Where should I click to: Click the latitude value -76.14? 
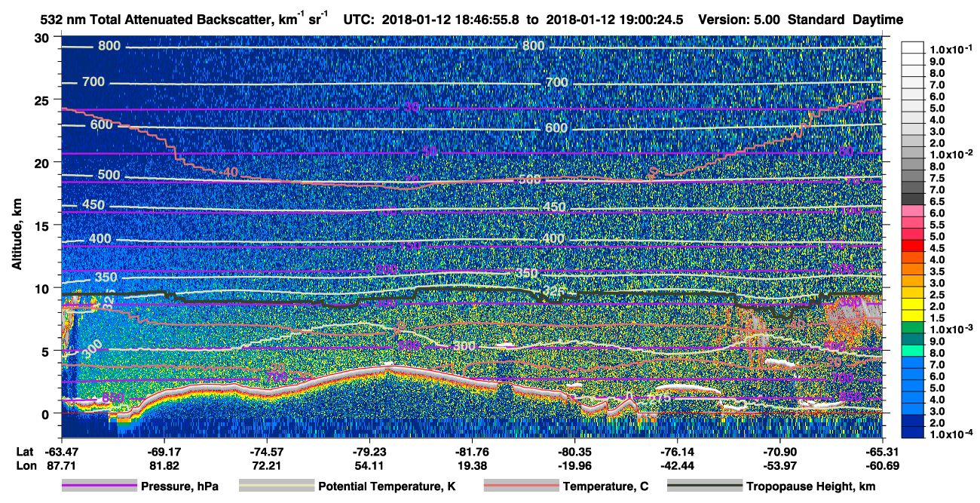[x=677, y=452]
